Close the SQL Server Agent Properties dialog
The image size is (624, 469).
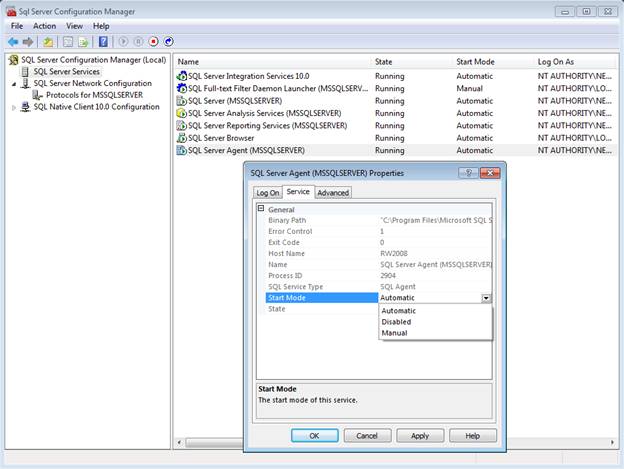click(x=490, y=173)
